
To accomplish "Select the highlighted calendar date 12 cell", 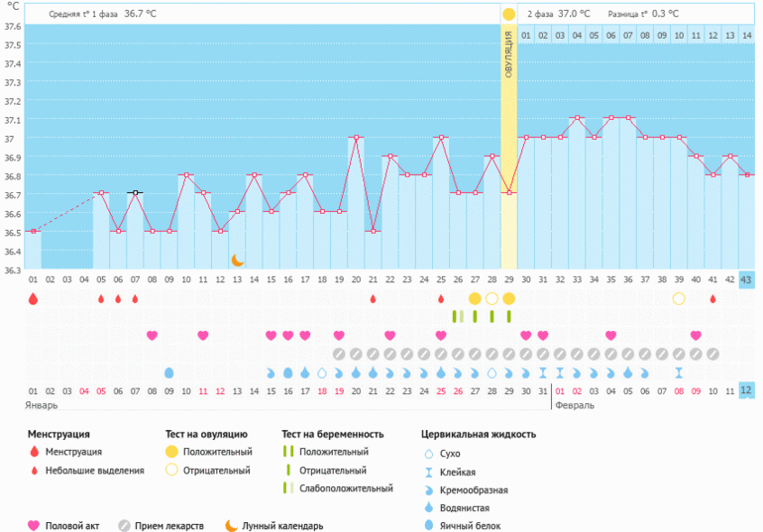I will [746, 391].
